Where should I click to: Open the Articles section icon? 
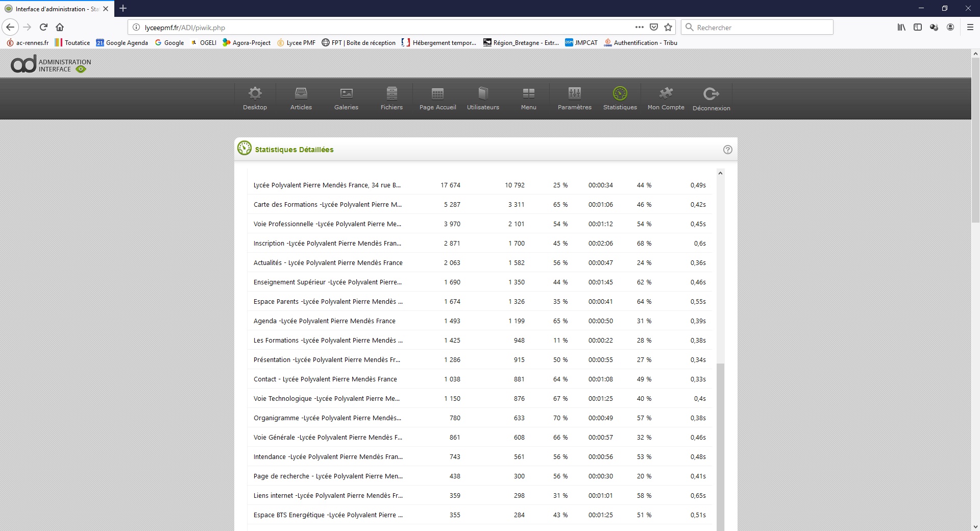tap(301, 93)
